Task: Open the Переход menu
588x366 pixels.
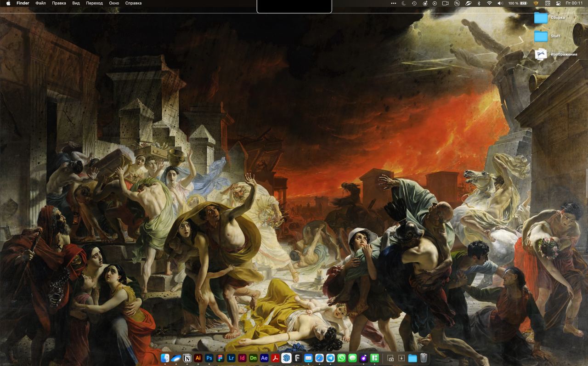Action: [94, 3]
